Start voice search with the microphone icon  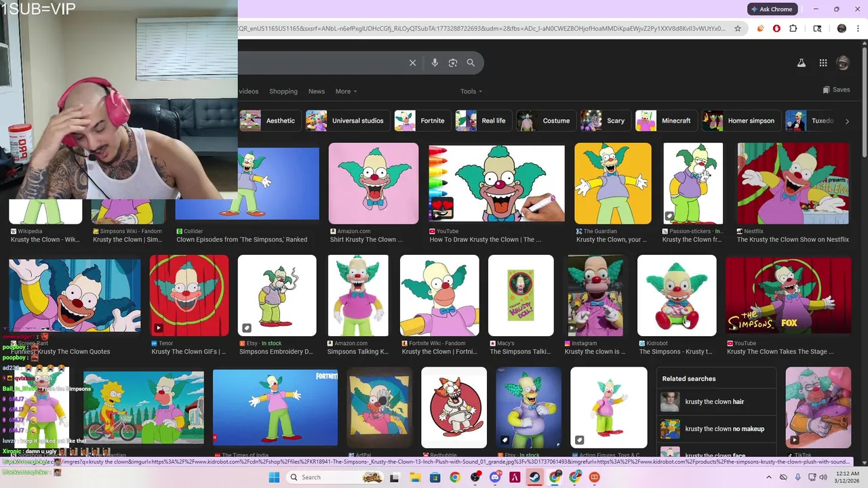(x=435, y=62)
